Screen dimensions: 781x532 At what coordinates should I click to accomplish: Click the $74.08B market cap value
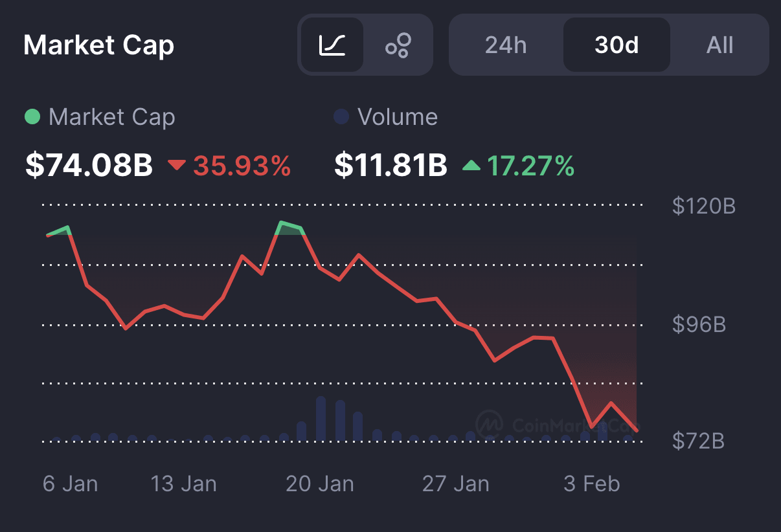click(87, 166)
